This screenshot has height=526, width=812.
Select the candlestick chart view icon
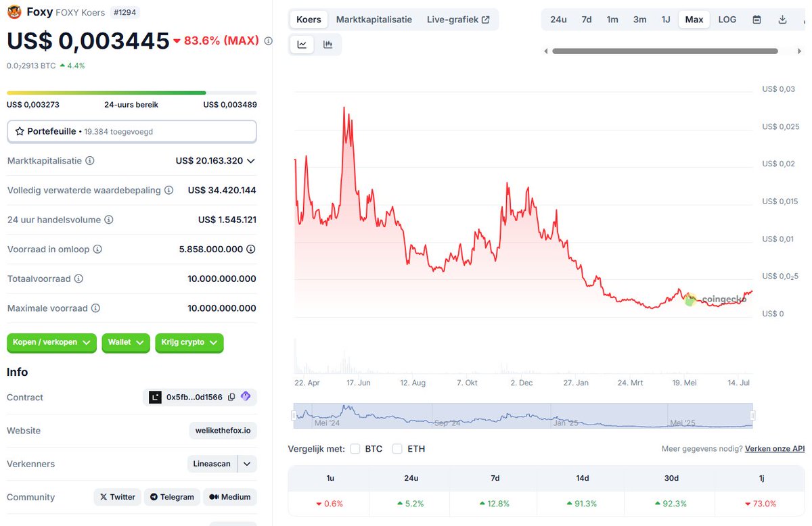coord(328,45)
